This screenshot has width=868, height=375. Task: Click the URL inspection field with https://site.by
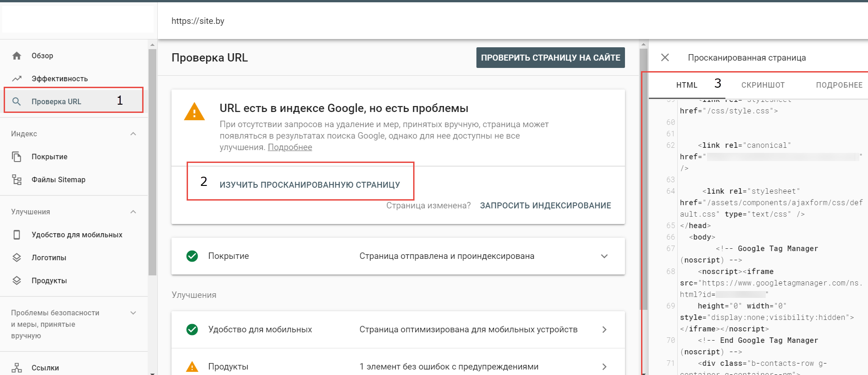[367, 21]
